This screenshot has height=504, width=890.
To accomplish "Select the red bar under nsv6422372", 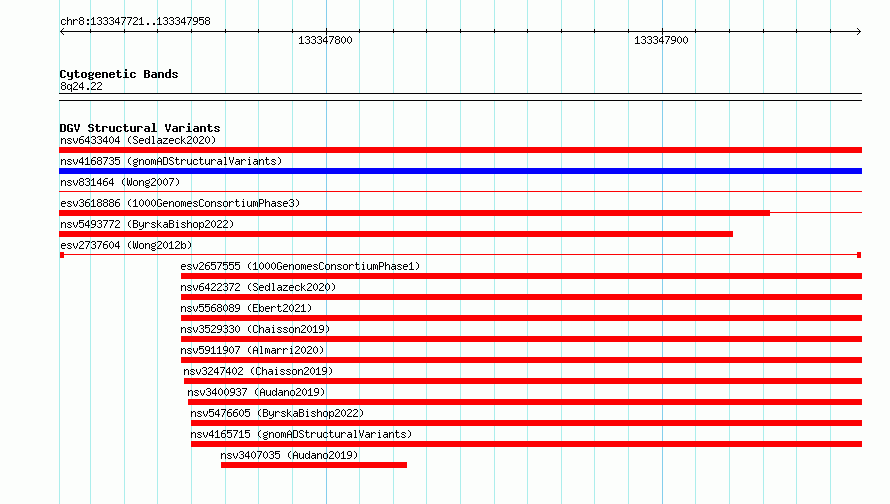I will click(x=522, y=297).
